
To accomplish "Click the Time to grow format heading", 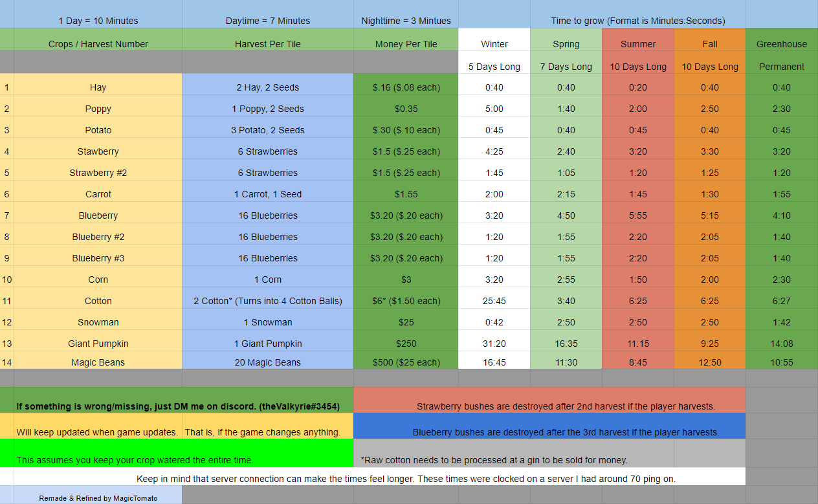I will pyautogui.click(x=637, y=21).
